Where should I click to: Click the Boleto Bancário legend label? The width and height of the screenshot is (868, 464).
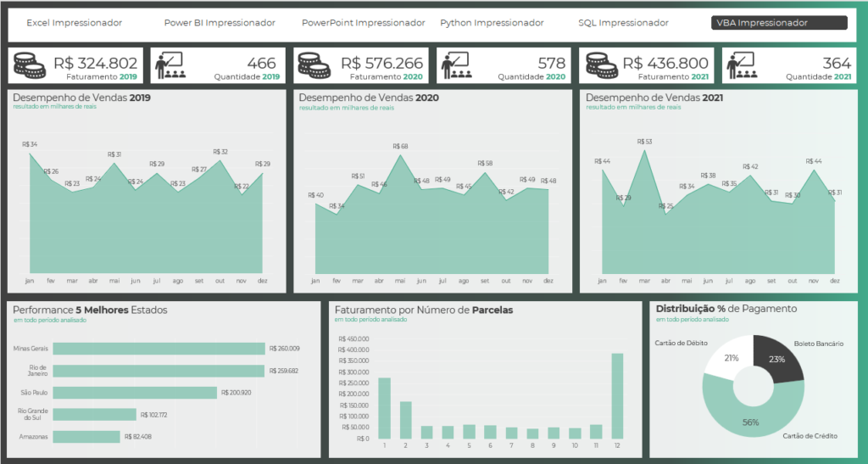click(819, 344)
